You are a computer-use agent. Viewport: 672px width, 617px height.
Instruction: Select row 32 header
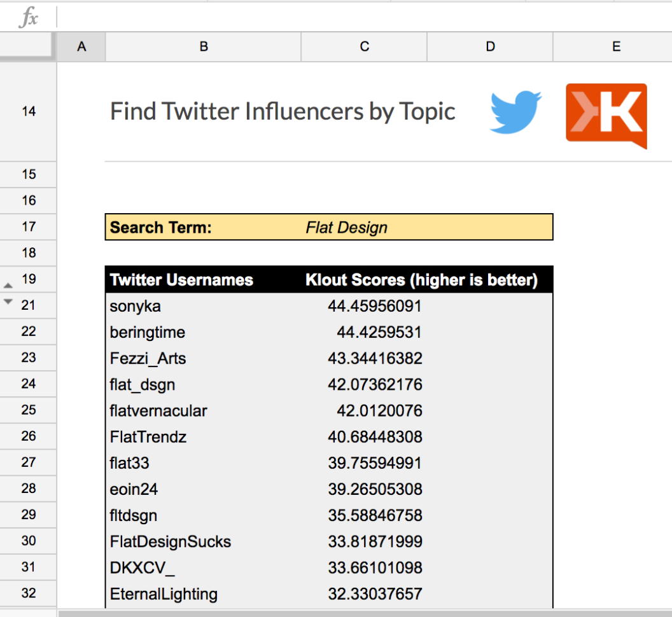[x=29, y=593]
